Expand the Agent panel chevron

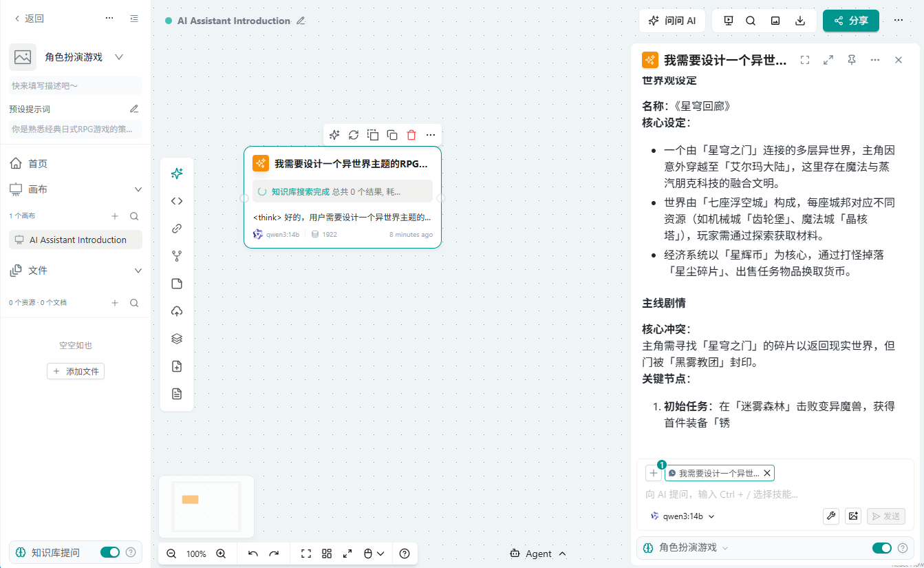pyautogui.click(x=563, y=554)
